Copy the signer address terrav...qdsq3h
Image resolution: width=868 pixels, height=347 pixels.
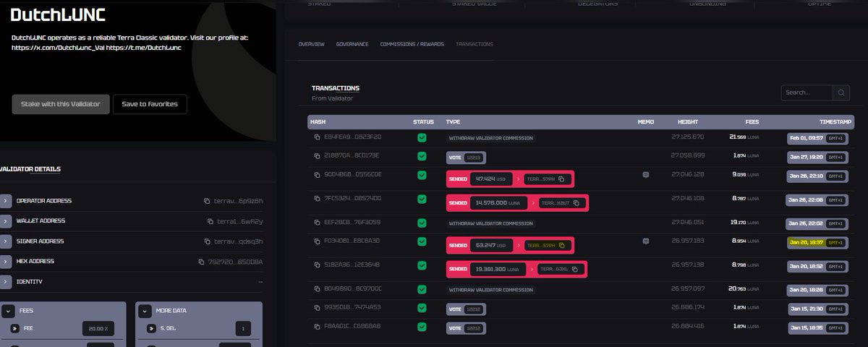pyautogui.click(x=207, y=241)
